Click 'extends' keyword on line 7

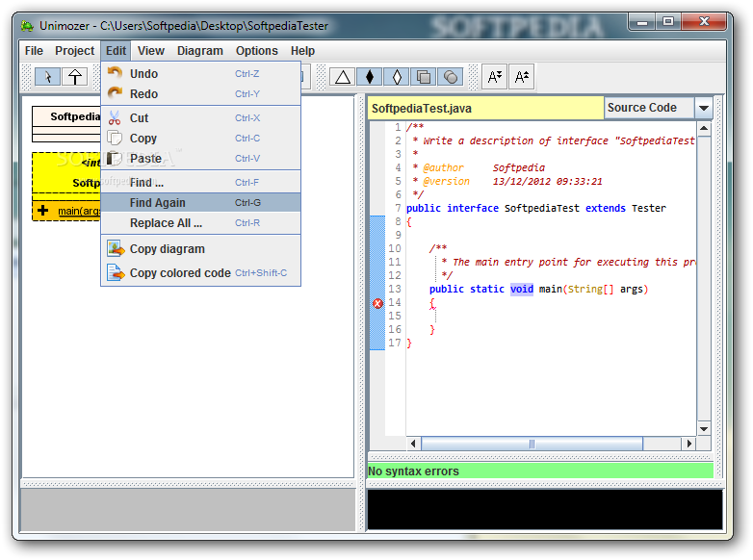click(x=605, y=208)
